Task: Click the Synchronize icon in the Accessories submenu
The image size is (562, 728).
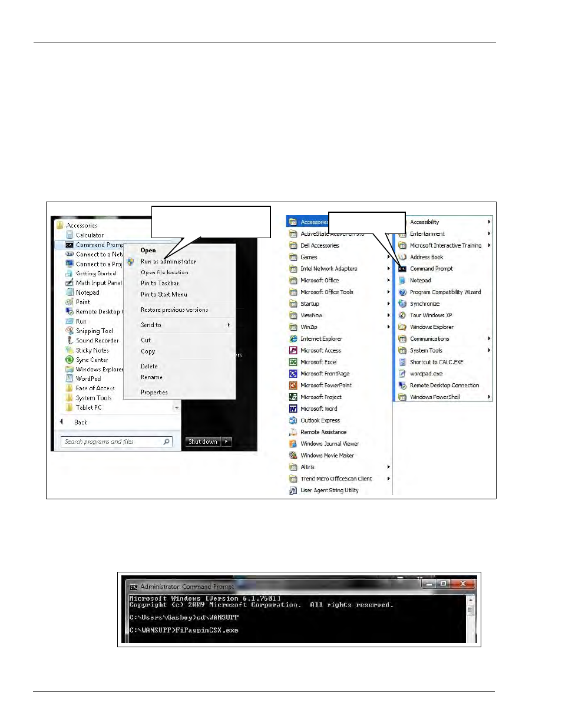Action: [x=402, y=304]
